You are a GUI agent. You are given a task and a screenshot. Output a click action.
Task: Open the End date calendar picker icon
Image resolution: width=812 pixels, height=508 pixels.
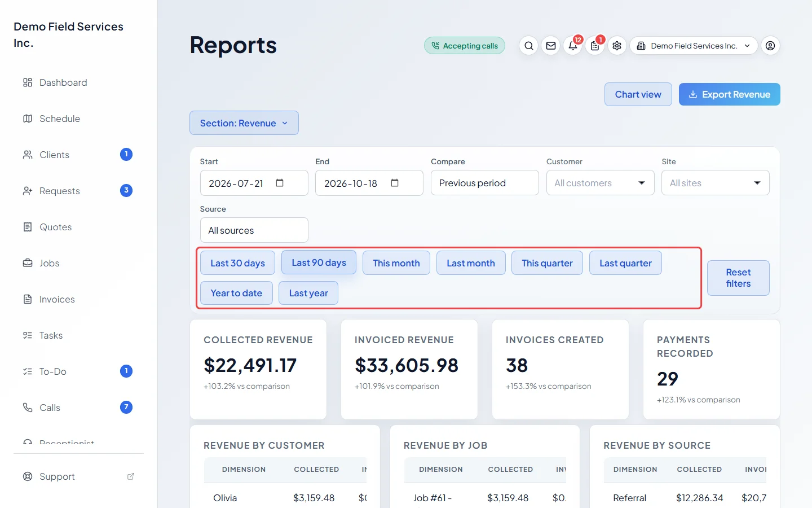tap(395, 183)
